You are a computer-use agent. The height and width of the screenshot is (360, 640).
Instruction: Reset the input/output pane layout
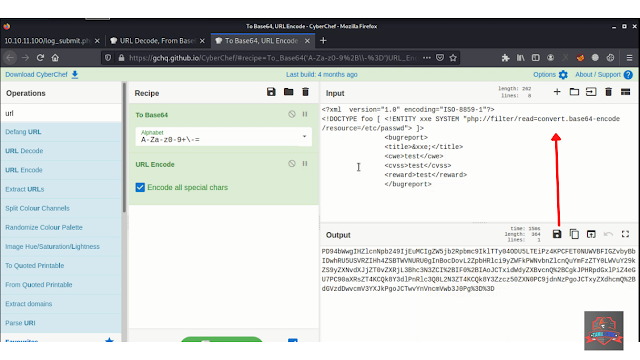(x=625, y=92)
